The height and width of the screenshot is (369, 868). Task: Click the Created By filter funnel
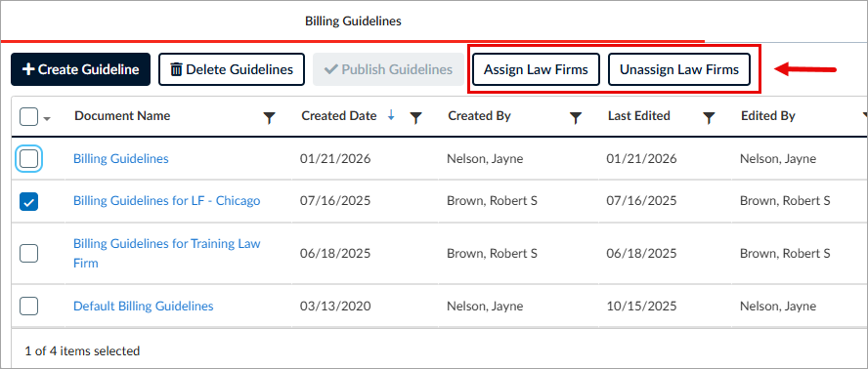(576, 117)
